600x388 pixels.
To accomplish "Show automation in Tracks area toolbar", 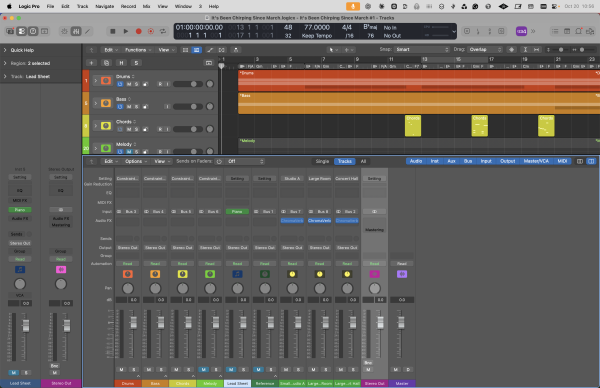I will 210,50.
